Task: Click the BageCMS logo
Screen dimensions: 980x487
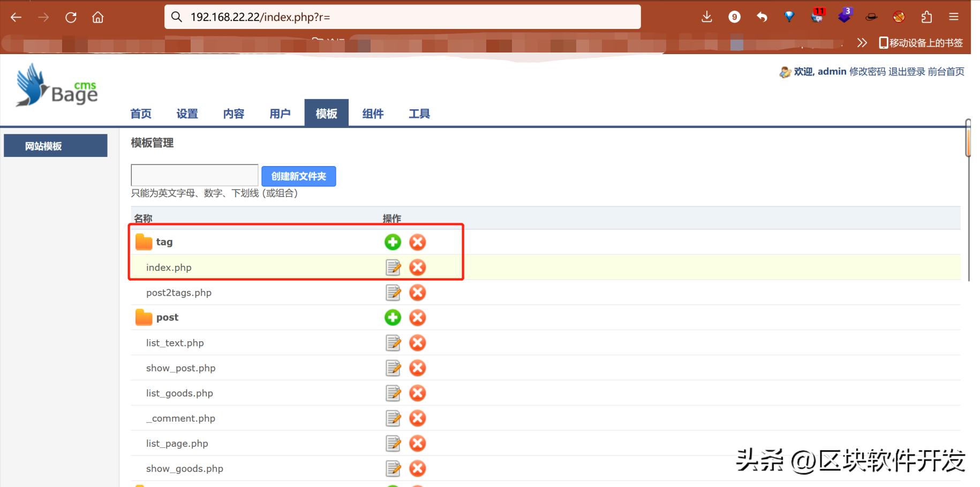Action: [57, 86]
